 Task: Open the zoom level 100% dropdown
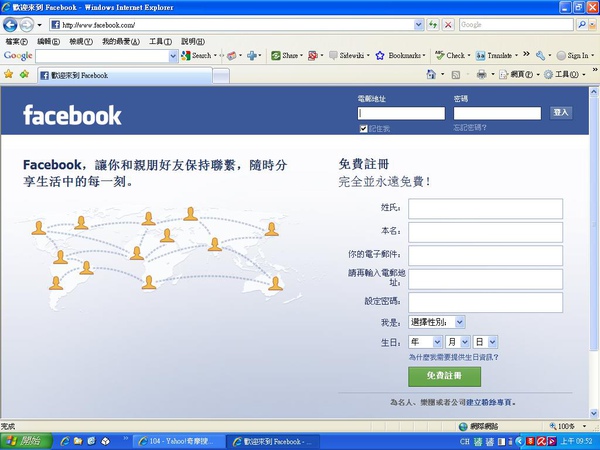[x=584, y=426]
